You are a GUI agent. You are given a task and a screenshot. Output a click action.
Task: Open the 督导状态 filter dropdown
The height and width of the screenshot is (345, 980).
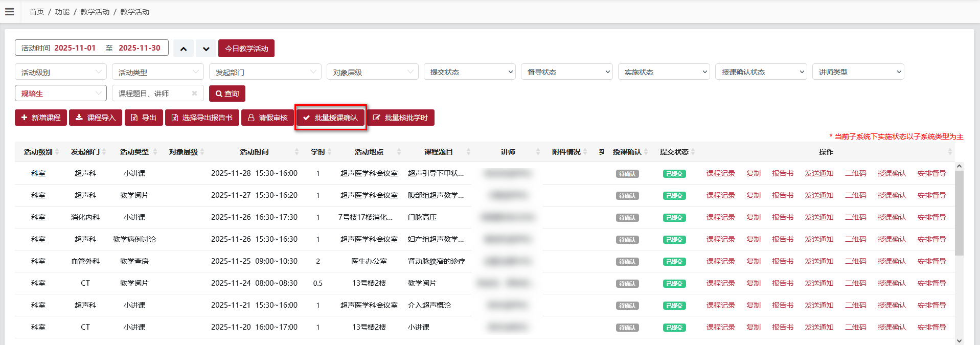[x=567, y=72]
